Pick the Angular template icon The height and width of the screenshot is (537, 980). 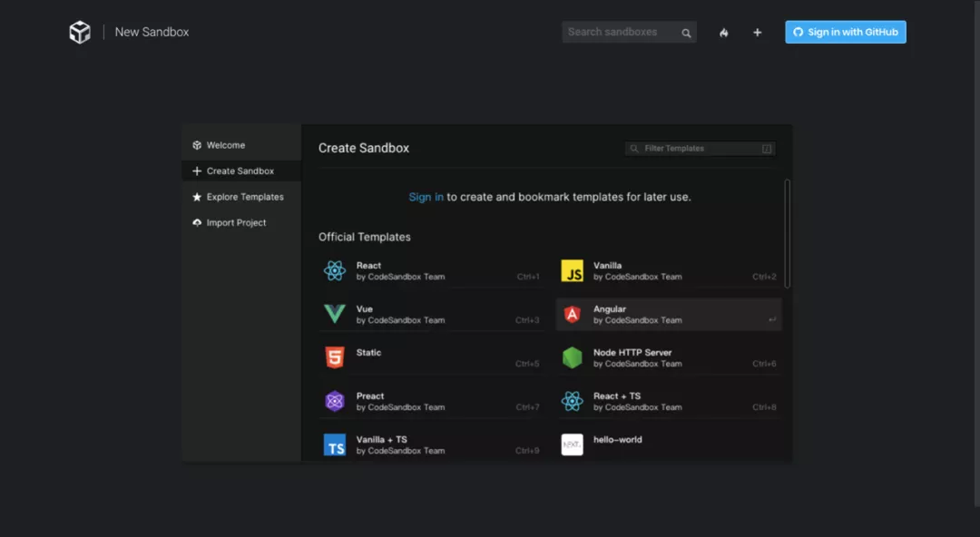tap(572, 314)
